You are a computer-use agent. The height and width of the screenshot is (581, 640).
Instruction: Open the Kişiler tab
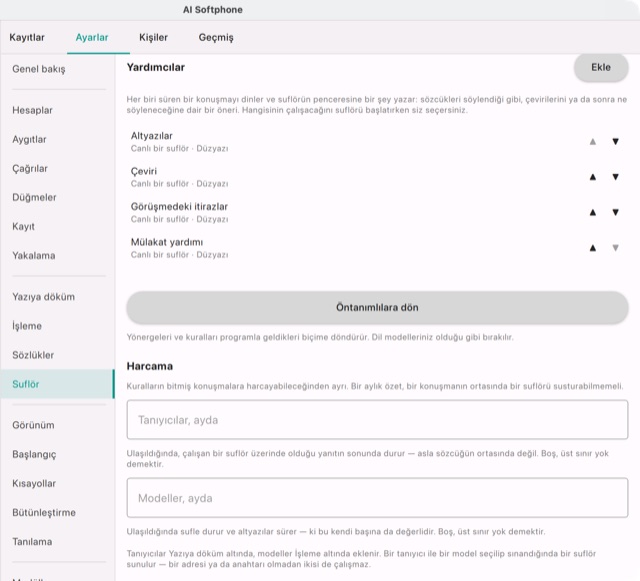coord(153,37)
